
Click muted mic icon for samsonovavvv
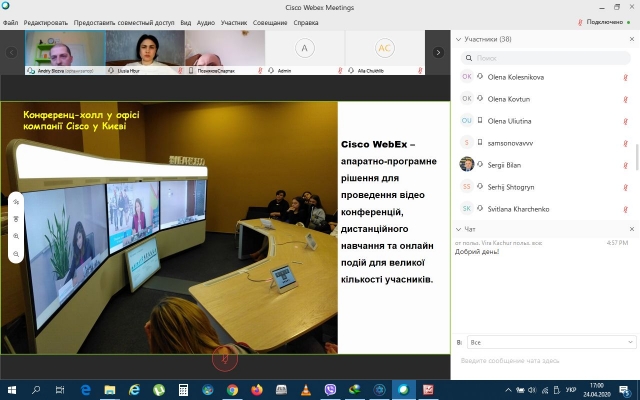pyautogui.click(x=625, y=143)
